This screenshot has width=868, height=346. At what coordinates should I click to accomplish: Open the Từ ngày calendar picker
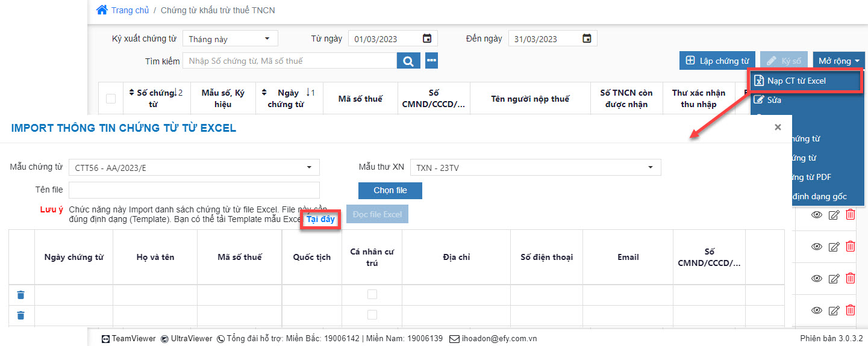point(427,39)
